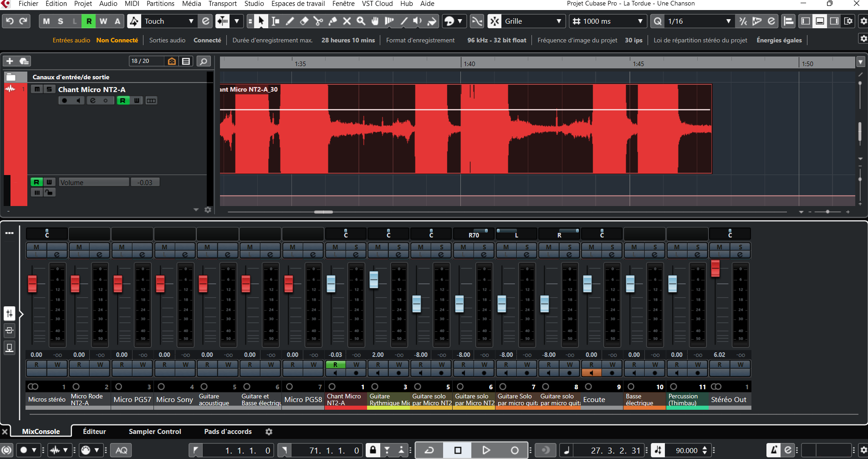Select the Eraser tool in toolbar

click(x=304, y=21)
